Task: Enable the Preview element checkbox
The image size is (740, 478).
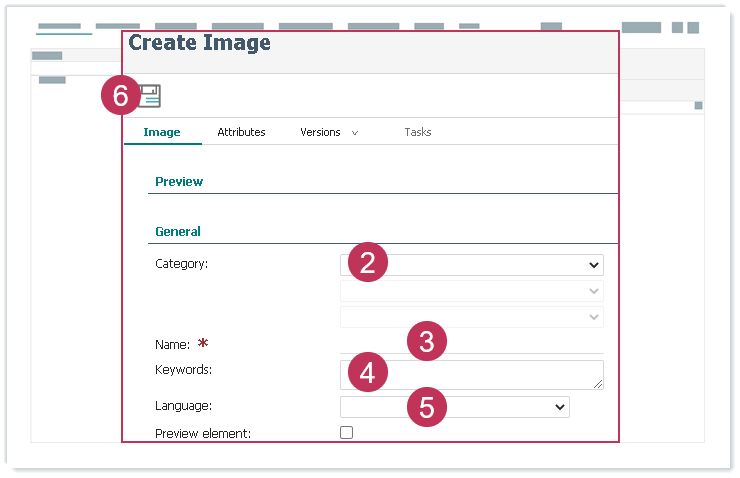Action: [347, 433]
